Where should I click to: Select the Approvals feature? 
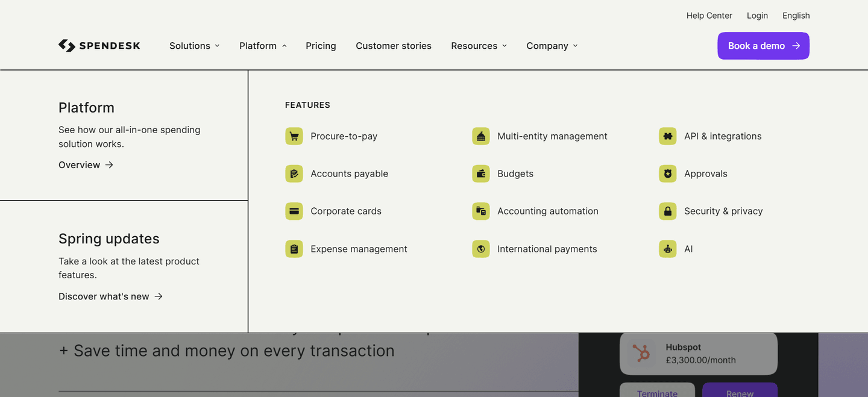click(x=693, y=173)
